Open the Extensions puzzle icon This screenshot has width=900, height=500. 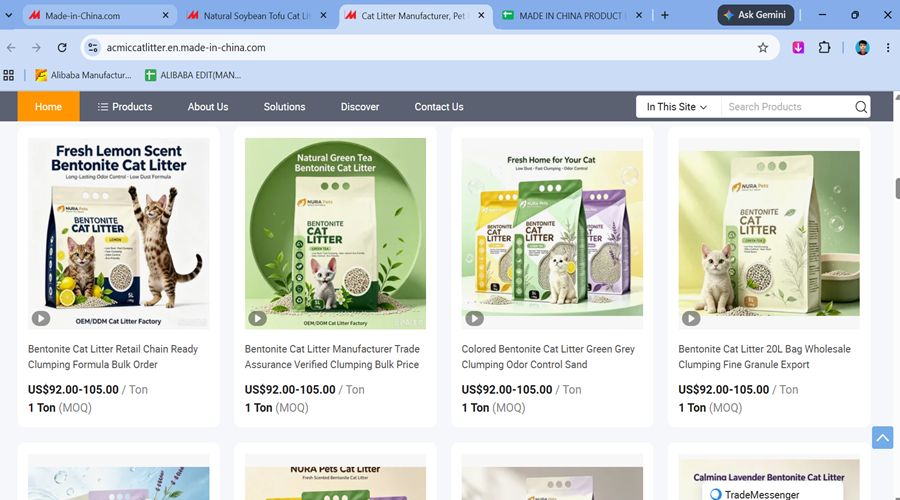coord(824,48)
